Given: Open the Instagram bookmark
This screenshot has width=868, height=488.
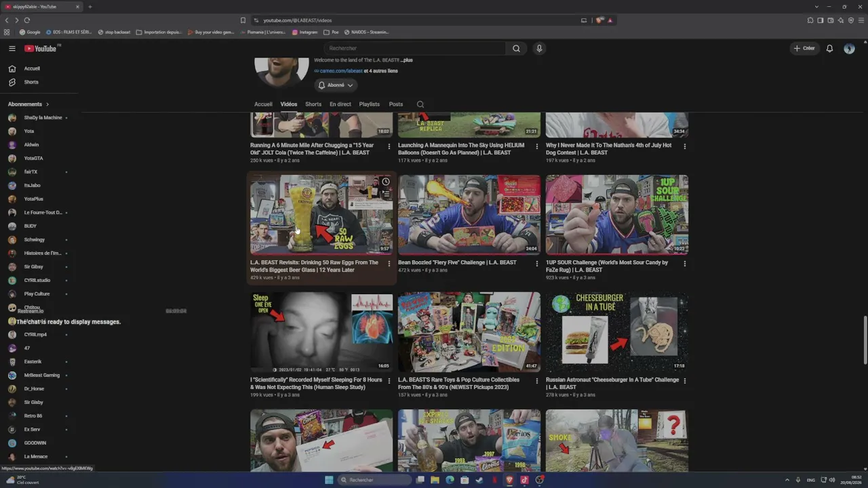Looking at the screenshot, I should (304, 32).
